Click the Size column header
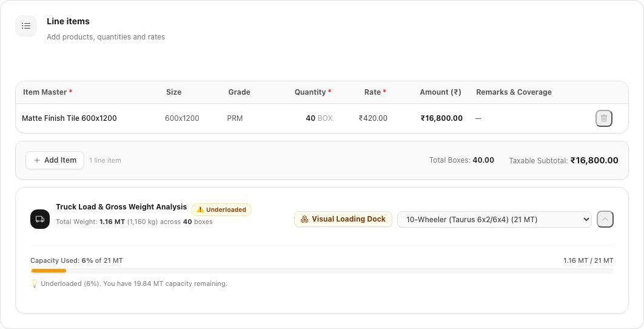644x329 pixels. (x=173, y=92)
